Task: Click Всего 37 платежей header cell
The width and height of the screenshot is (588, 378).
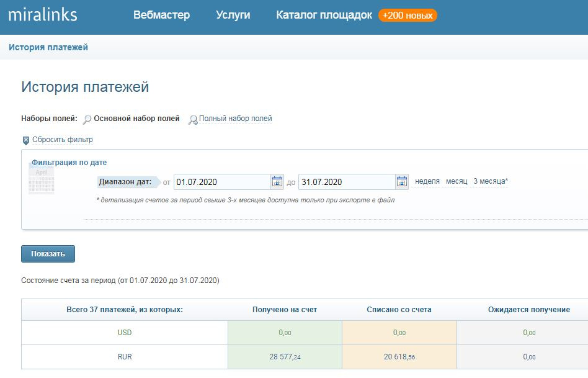Action: click(x=125, y=310)
